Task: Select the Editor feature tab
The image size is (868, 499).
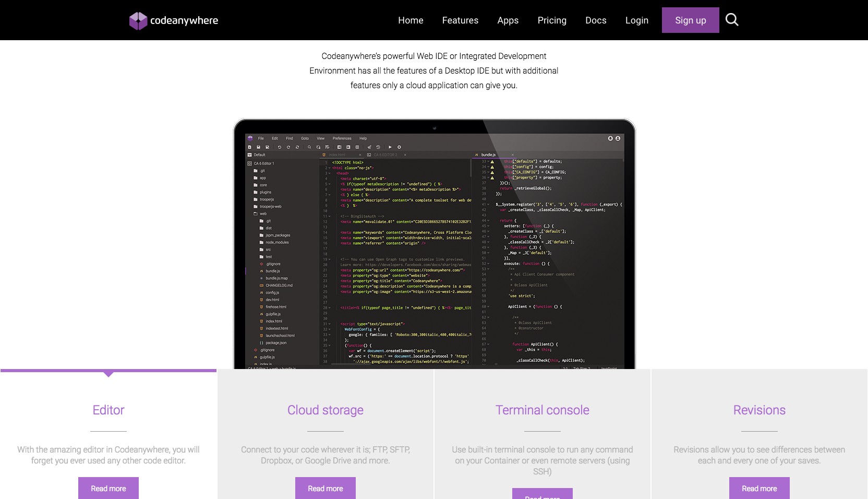Action: 108,410
